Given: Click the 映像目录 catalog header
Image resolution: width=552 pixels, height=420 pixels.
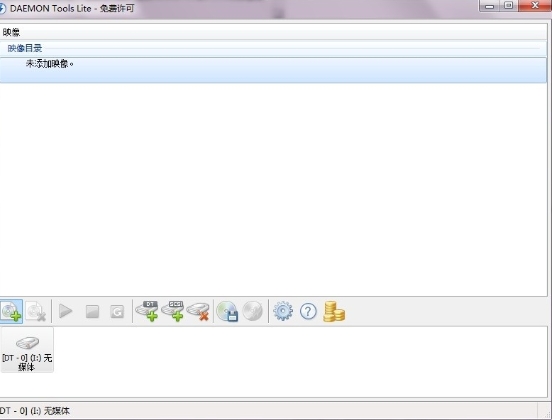Looking at the screenshot, I should pyautogui.click(x=25, y=48).
